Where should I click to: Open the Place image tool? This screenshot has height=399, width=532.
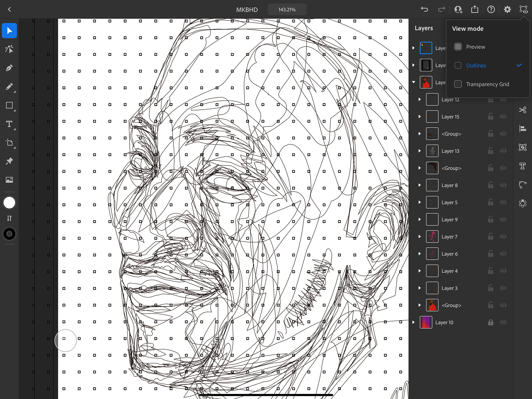tap(9, 180)
